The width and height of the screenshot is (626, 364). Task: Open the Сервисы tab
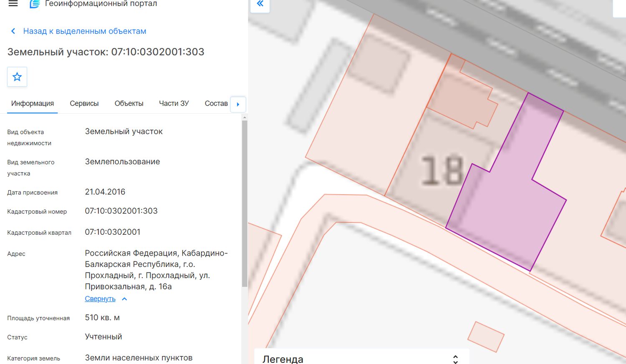click(84, 103)
